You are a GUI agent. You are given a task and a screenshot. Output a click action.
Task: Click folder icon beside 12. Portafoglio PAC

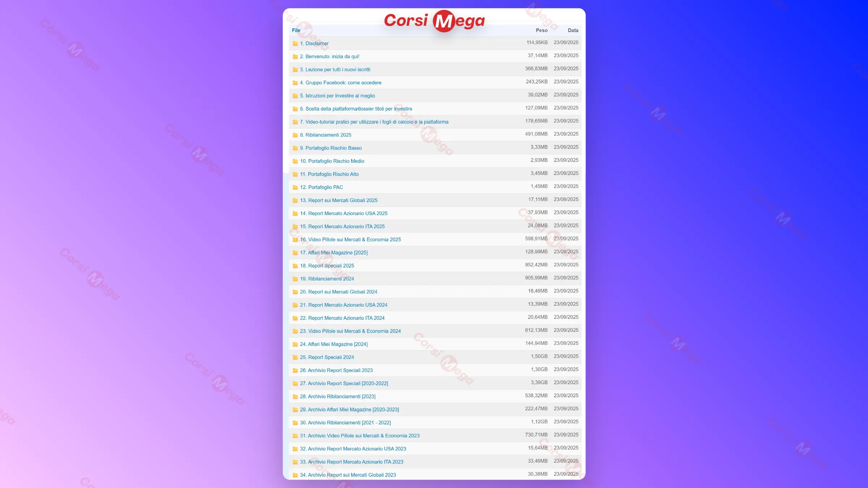[295, 188]
